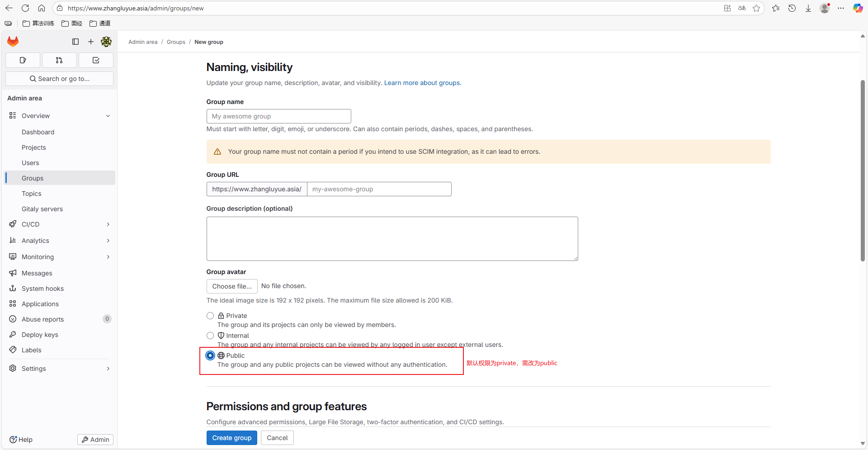Open the 通道 bookmark folder
Image resolution: width=868 pixels, height=450 pixels.
coord(100,24)
